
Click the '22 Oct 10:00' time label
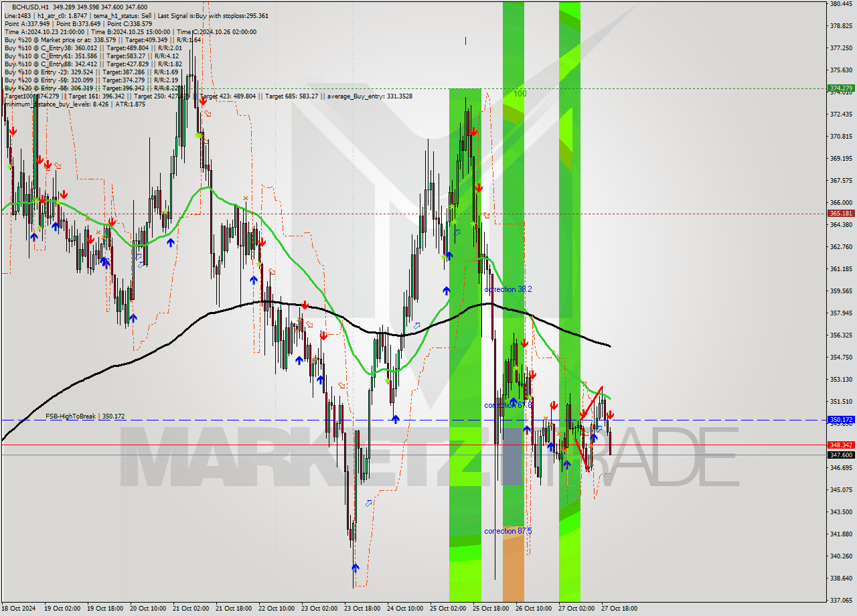(x=276, y=609)
